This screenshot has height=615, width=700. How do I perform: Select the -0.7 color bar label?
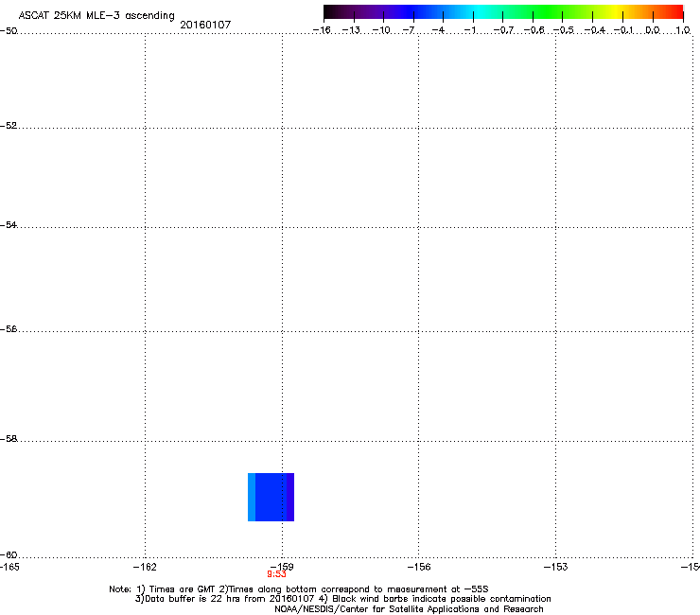(x=503, y=30)
